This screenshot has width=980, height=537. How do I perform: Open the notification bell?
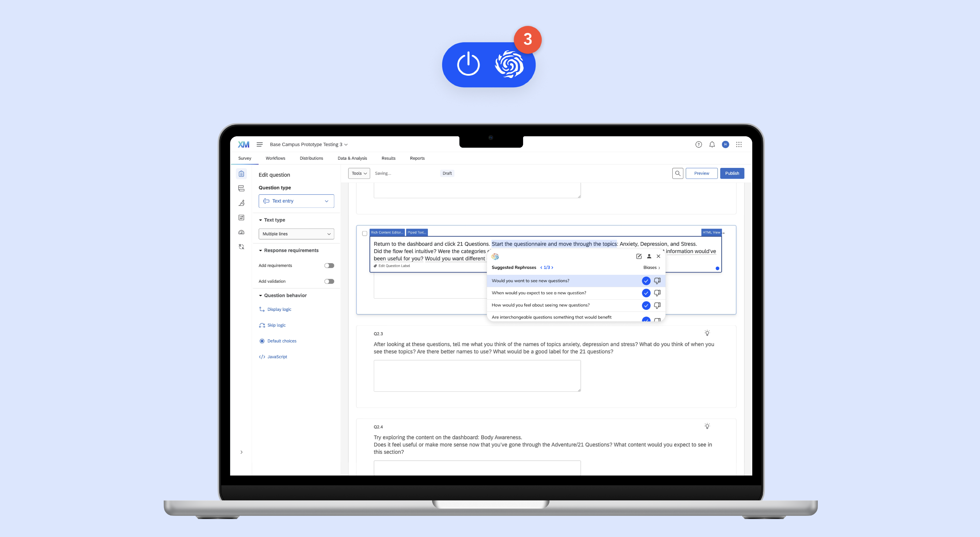[711, 144]
